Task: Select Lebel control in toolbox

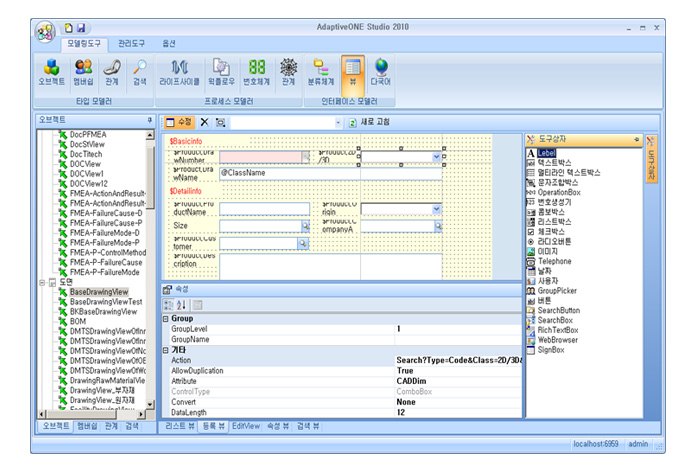Action: (x=546, y=153)
